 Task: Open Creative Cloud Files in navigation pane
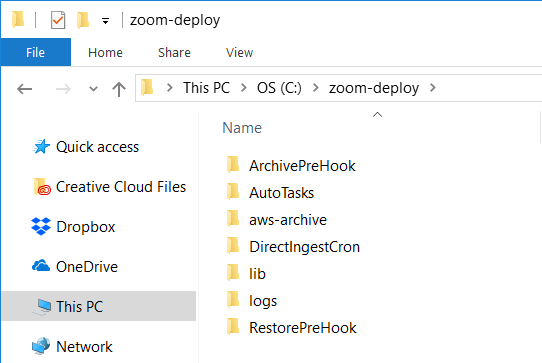[x=110, y=187]
